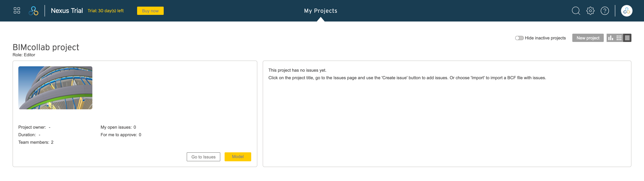
Task: Click the Nexus Trial space name
Action: [x=67, y=11]
